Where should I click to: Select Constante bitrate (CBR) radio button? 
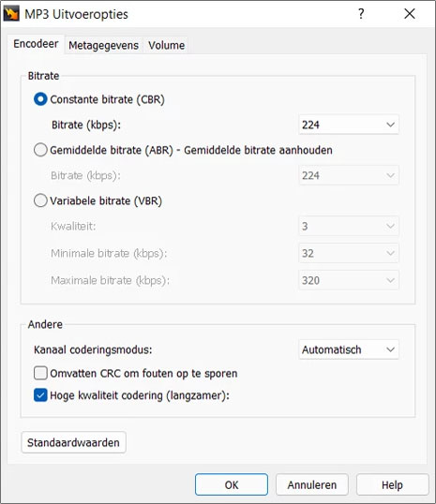click(40, 99)
